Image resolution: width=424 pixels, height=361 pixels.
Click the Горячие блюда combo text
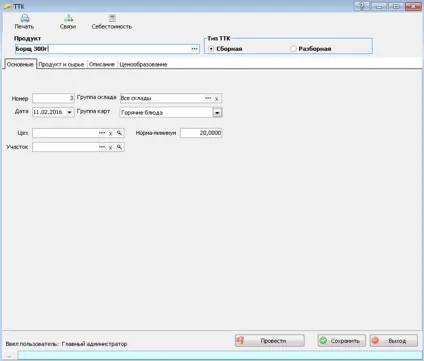pos(142,113)
